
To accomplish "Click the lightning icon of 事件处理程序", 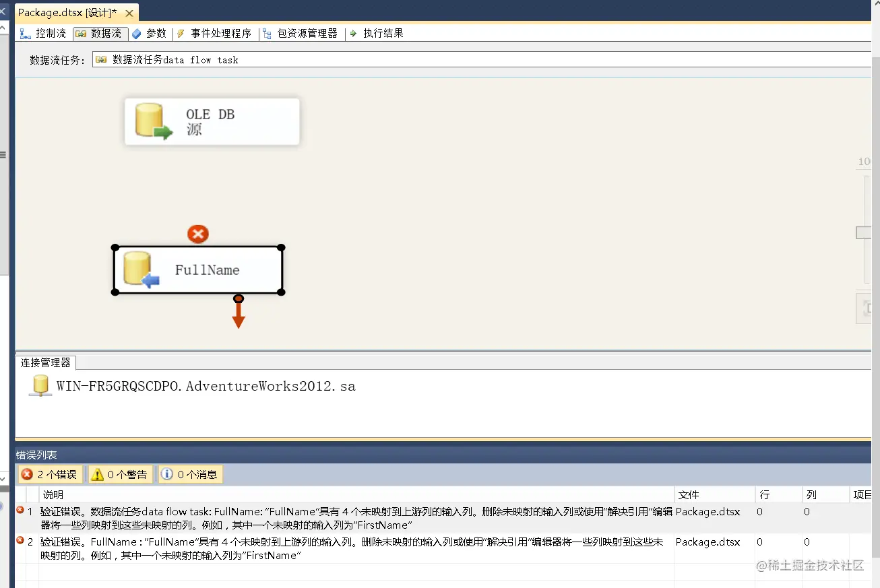I will point(181,34).
